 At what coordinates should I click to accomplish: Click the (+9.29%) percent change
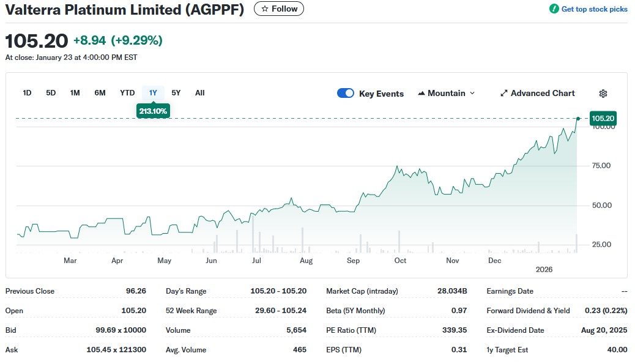tap(137, 40)
